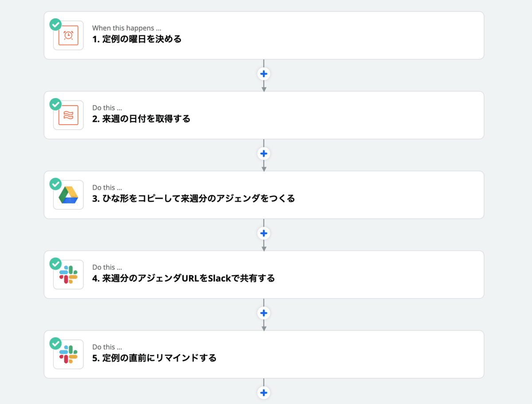Expand step 3 ひな形をコピーして来週分のアジェンダをつくる

(x=193, y=199)
